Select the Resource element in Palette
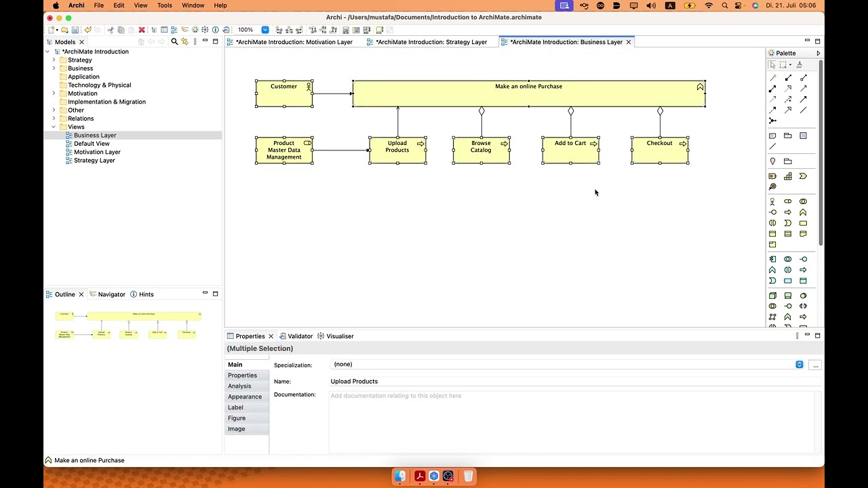Screen dimensions: 868x488 pyautogui.click(x=772, y=176)
